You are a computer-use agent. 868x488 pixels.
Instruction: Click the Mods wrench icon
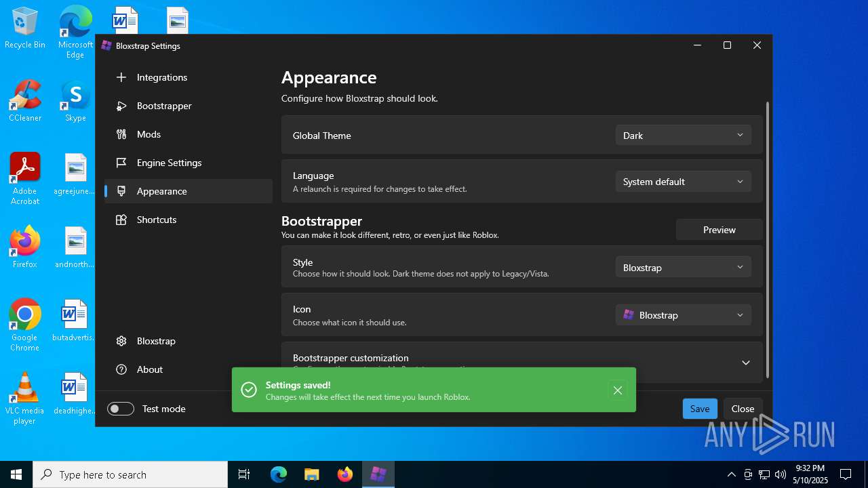(x=121, y=134)
